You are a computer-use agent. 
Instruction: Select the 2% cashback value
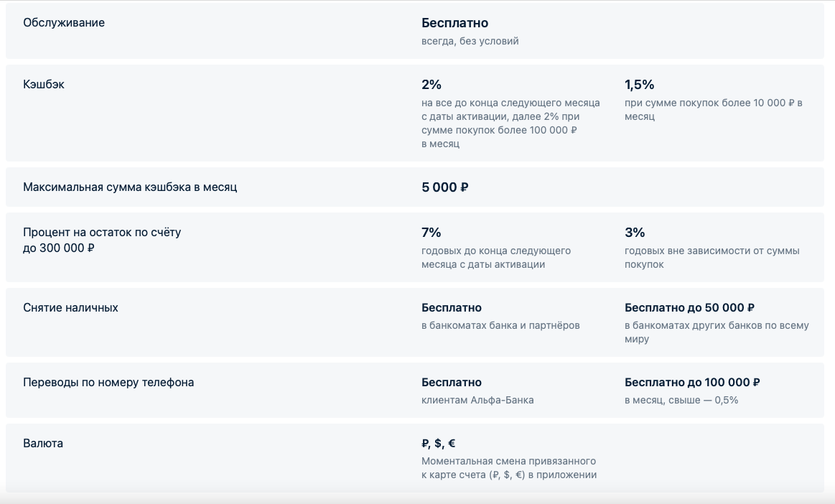432,85
